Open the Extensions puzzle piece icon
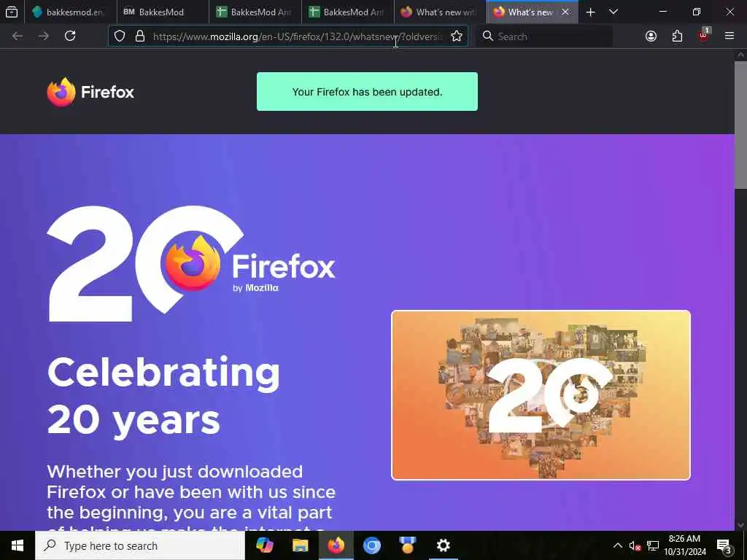Image resolution: width=747 pixels, height=560 pixels. (677, 36)
